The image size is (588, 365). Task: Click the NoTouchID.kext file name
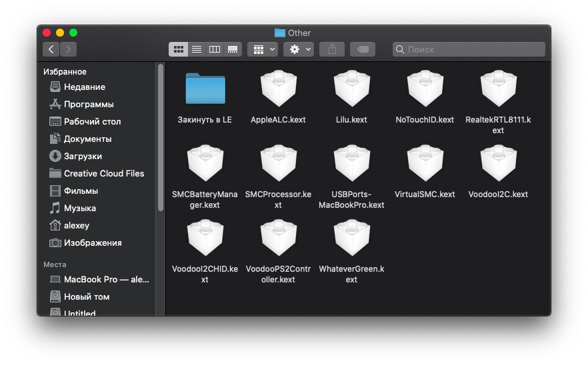click(425, 119)
